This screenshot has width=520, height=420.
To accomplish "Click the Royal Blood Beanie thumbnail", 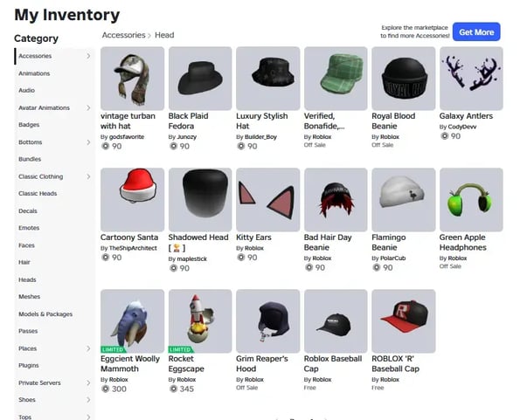I will coord(403,79).
